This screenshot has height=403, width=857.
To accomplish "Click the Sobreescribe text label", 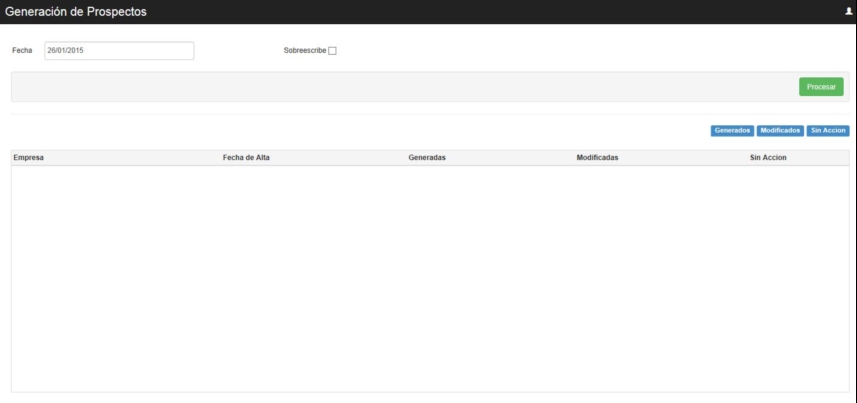I will (305, 51).
